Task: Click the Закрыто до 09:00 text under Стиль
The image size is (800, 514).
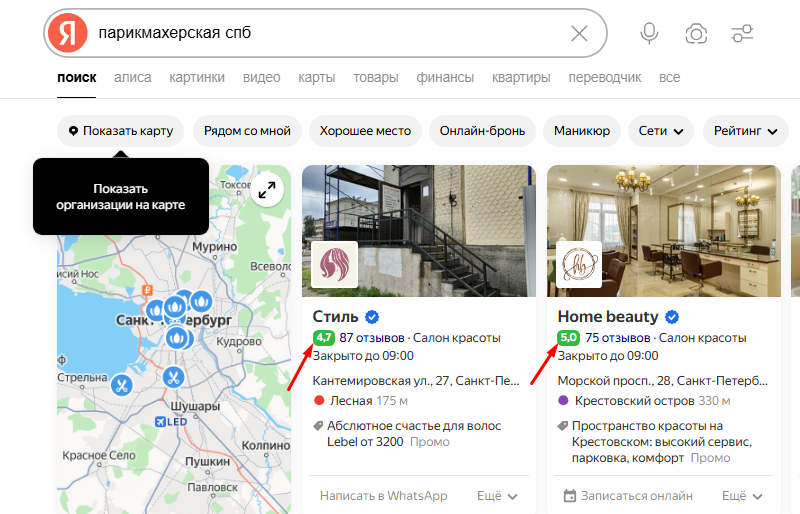Action: 363,356
